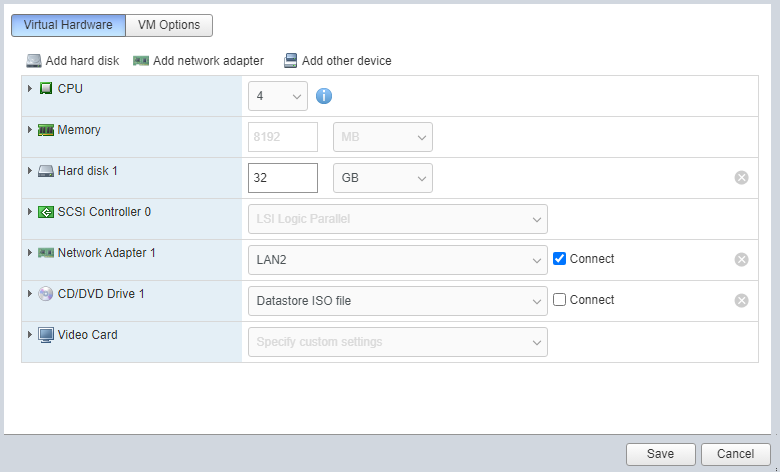Image resolution: width=780 pixels, height=472 pixels.
Task: Remove Hard disk 1 with its X icon
Action: pos(741,178)
